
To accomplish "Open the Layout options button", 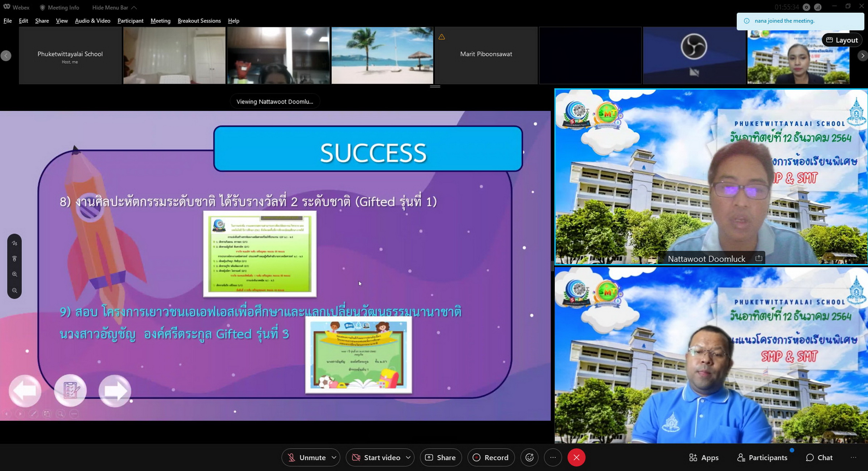I will pos(842,40).
